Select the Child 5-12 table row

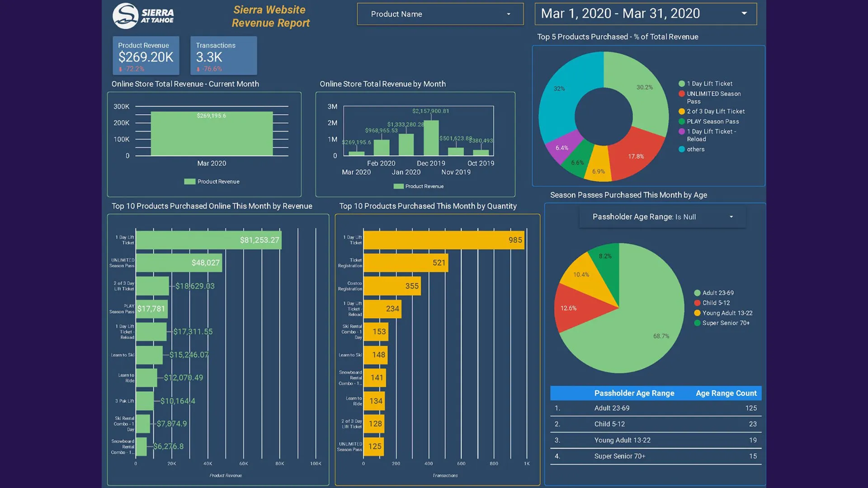pyautogui.click(x=656, y=424)
